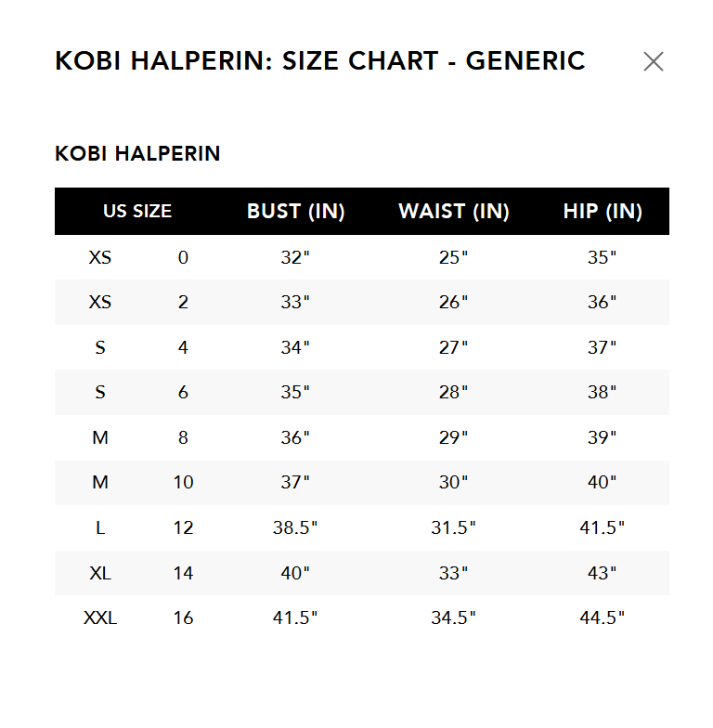This screenshot has height=728, width=713.
Task: Click the Kobi Halperin size chart title
Action: coord(320,61)
